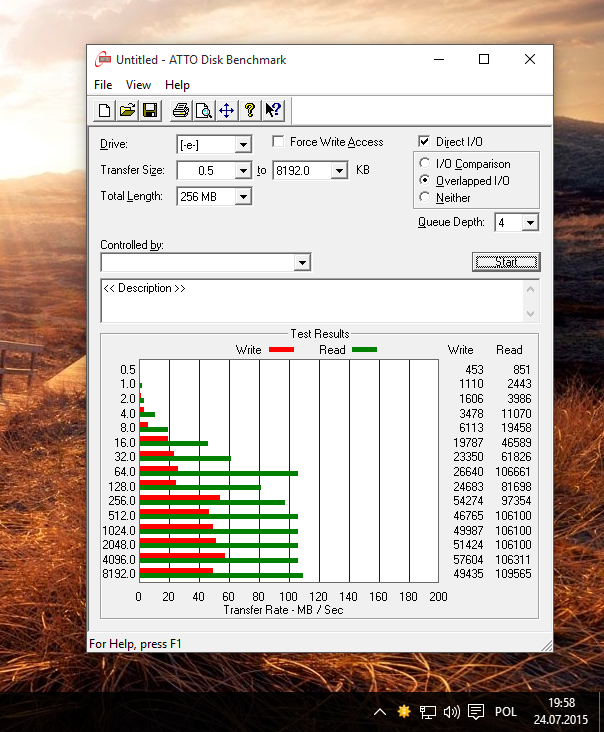Image resolution: width=604 pixels, height=732 pixels.
Task: Select the I/O Comparison radio button
Action: [x=425, y=164]
